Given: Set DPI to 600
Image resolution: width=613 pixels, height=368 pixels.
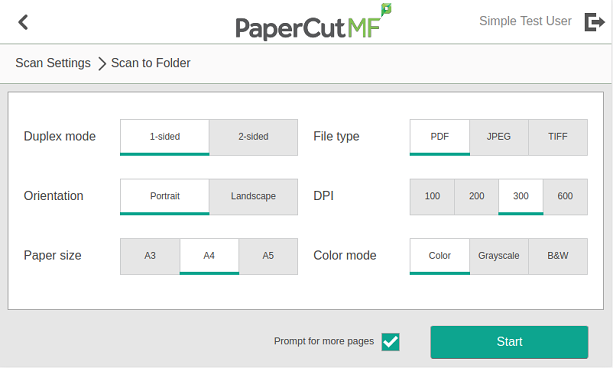Looking at the screenshot, I should [565, 197].
